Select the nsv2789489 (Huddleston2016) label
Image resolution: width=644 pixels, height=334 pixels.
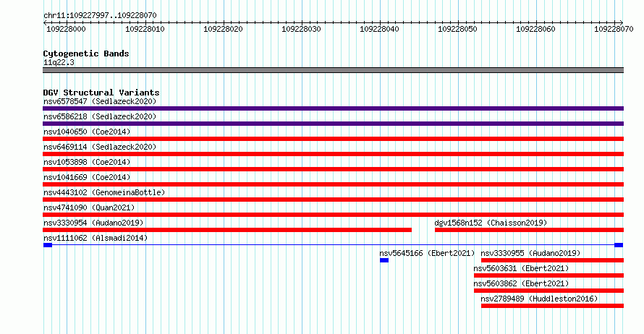click(539, 299)
